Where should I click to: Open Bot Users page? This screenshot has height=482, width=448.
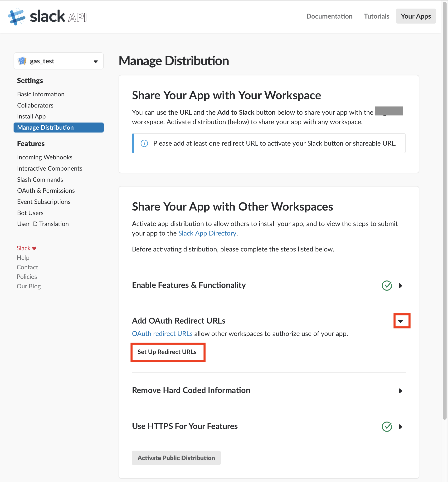click(x=30, y=213)
